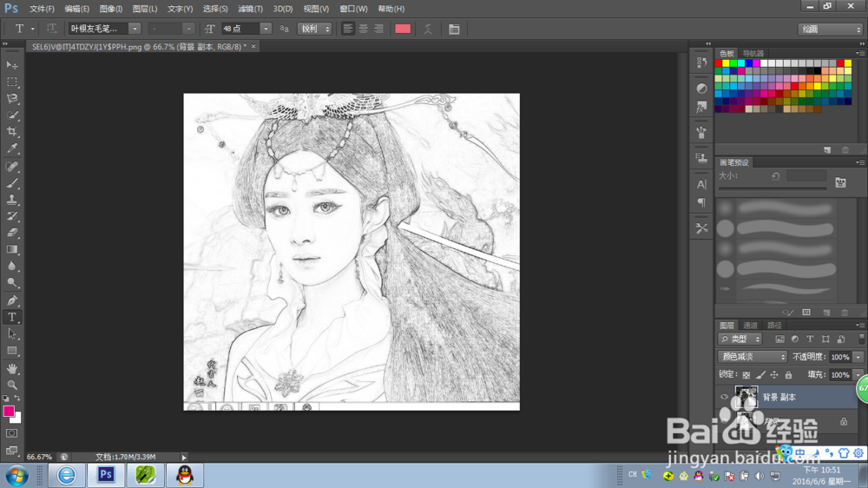The width and height of the screenshot is (868, 488).
Task: Swap foreground and background colors
Action: (x=17, y=399)
